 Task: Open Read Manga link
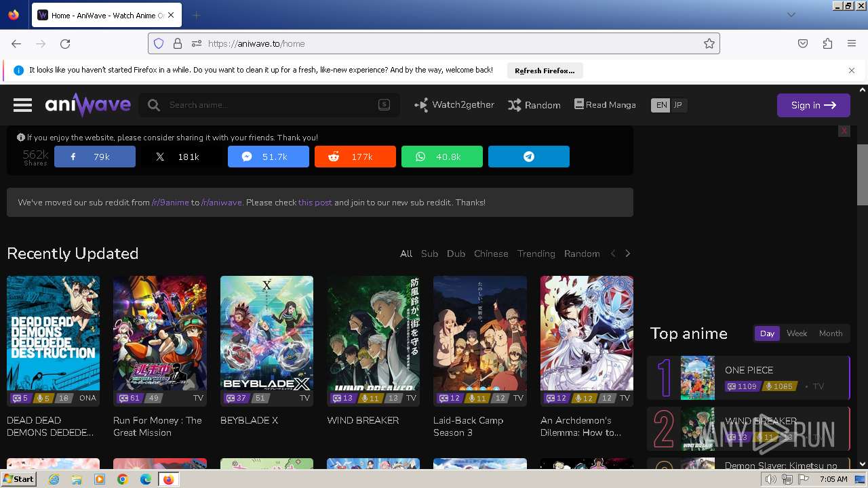click(x=605, y=105)
